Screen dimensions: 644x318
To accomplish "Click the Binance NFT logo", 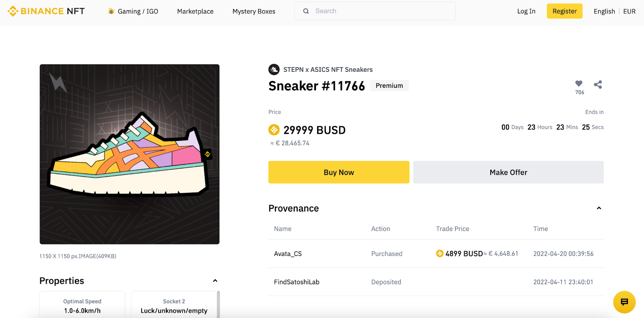I will point(46,11).
